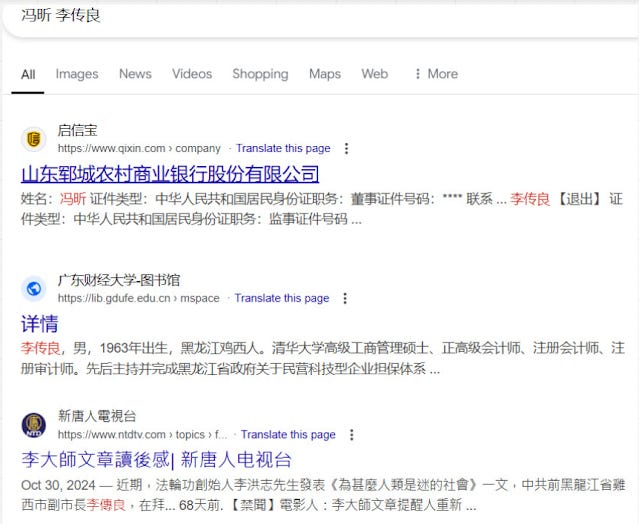Viewport: 639px width, 524px height.
Task: Open 李大師文章讀後感 新唐人电视台 result
Action: [156, 460]
